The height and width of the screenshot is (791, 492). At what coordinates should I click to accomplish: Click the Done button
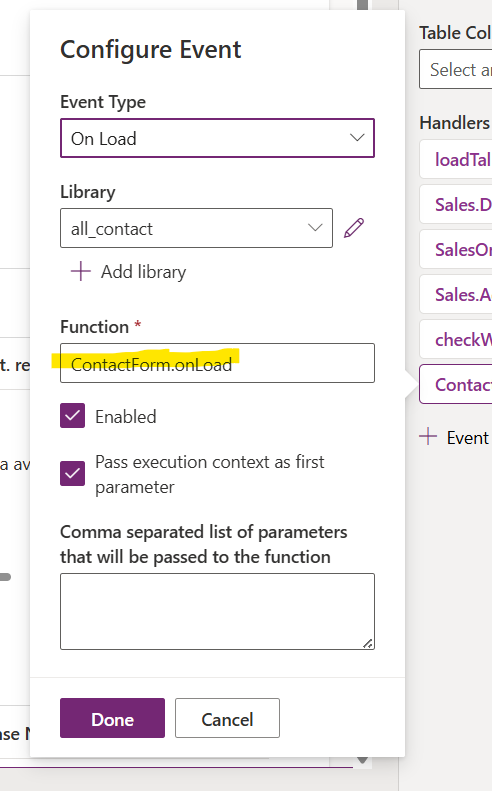[x=113, y=718]
